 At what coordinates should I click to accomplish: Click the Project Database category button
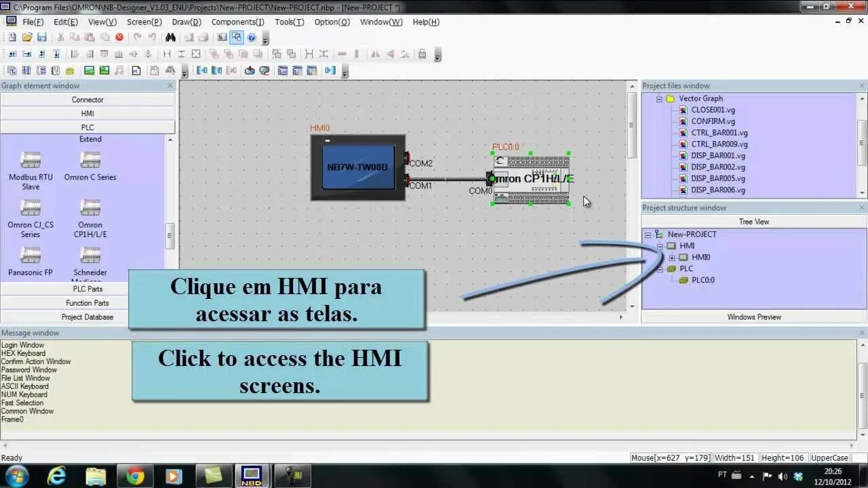coord(87,317)
